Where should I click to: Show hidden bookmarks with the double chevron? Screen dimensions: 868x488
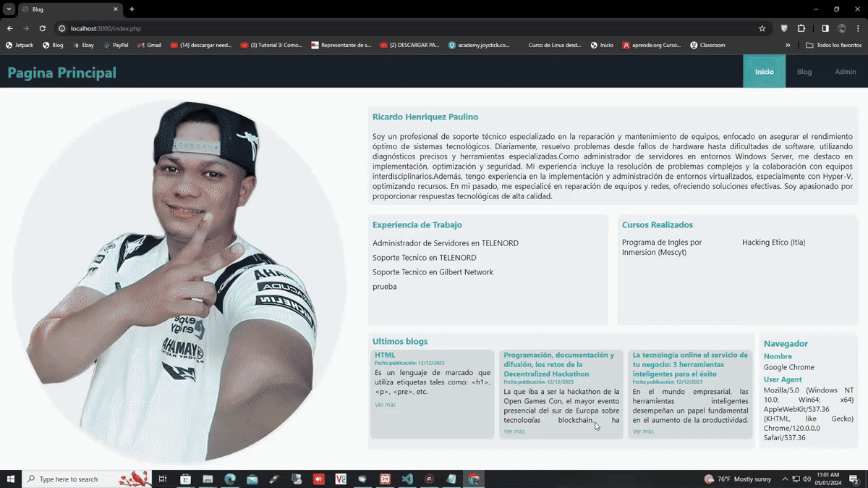tap(788, 45)
